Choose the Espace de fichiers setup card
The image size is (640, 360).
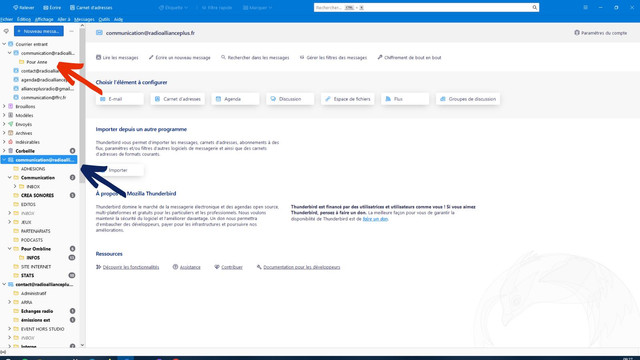348,99
